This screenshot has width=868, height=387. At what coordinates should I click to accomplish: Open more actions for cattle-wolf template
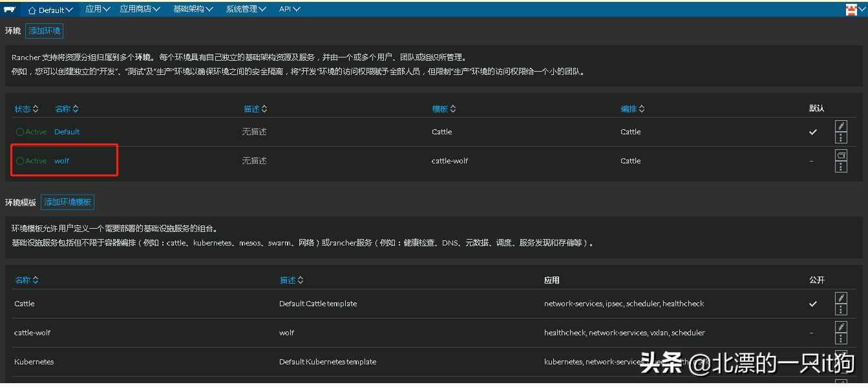840,339
